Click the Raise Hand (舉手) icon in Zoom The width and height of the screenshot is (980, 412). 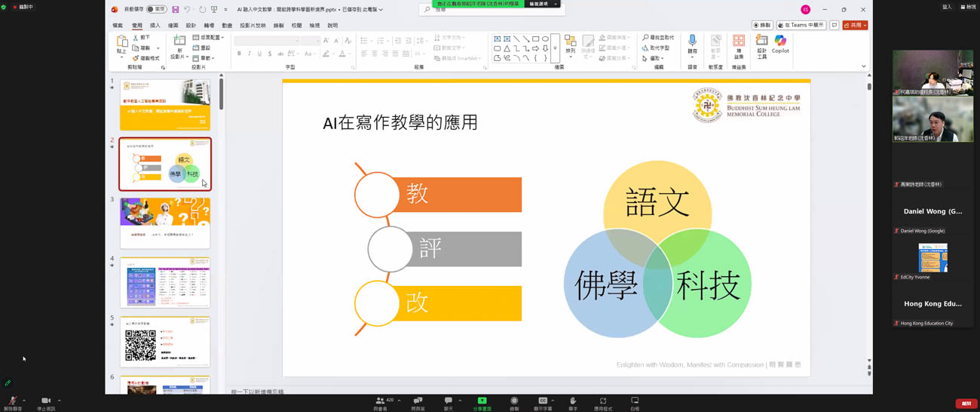point(573,401)
